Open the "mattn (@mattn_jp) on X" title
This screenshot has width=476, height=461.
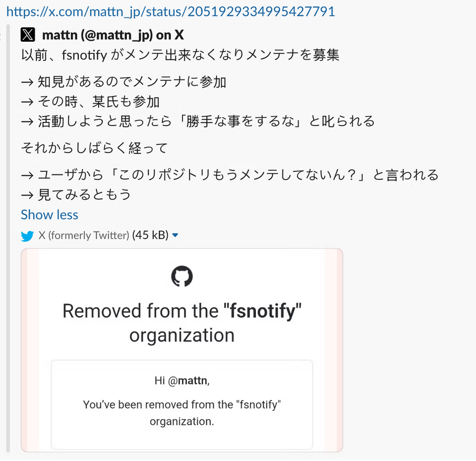113,35
